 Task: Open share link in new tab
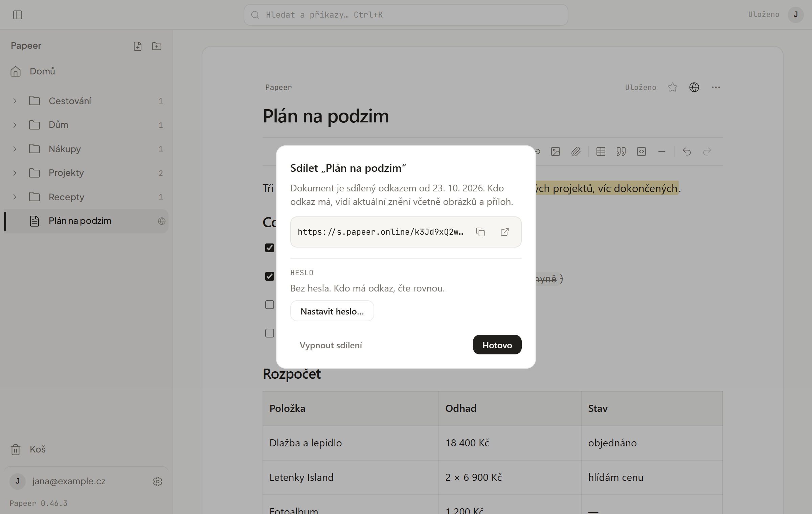click(x=505, y=232)
